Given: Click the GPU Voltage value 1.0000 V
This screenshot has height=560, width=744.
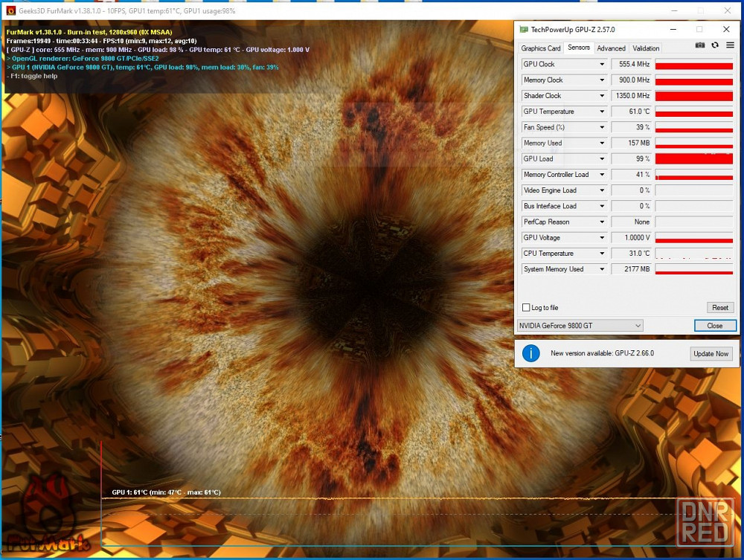Looking at the screenshot, I should coord(632,237).
